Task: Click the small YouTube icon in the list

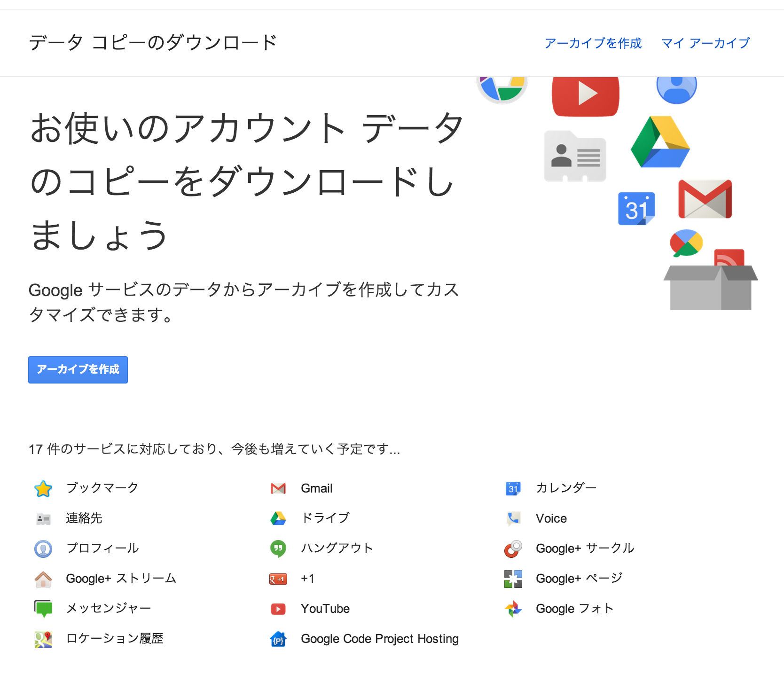Action: point(278,609)
